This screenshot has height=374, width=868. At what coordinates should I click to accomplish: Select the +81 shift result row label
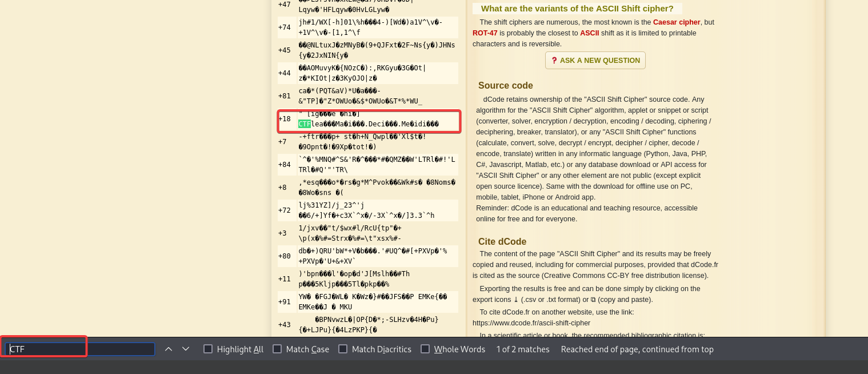pyautogui.click(x=285, y=96)
